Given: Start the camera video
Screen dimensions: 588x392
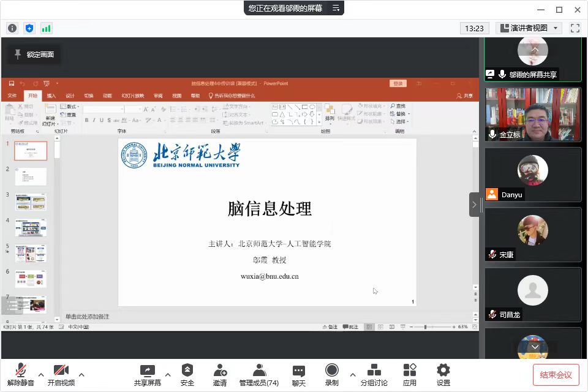Looking at the screenshot, I should point(60,372).
